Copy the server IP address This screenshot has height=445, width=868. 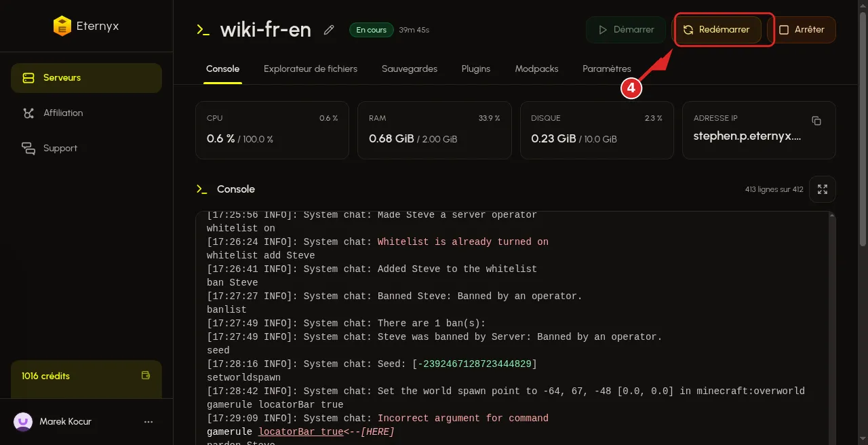816,121
